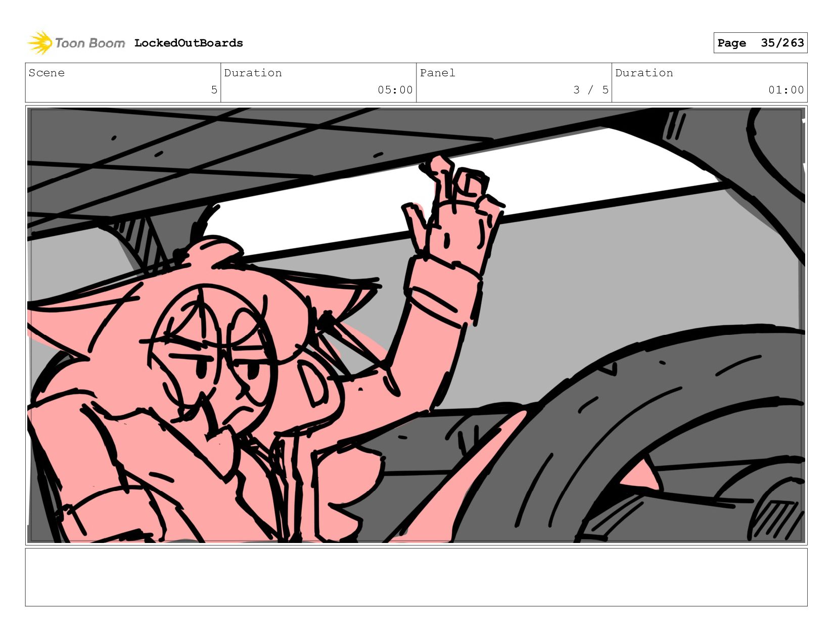Viewport: 834px width, 644px height.
Task: Click the Panel label
Action: 437,73
